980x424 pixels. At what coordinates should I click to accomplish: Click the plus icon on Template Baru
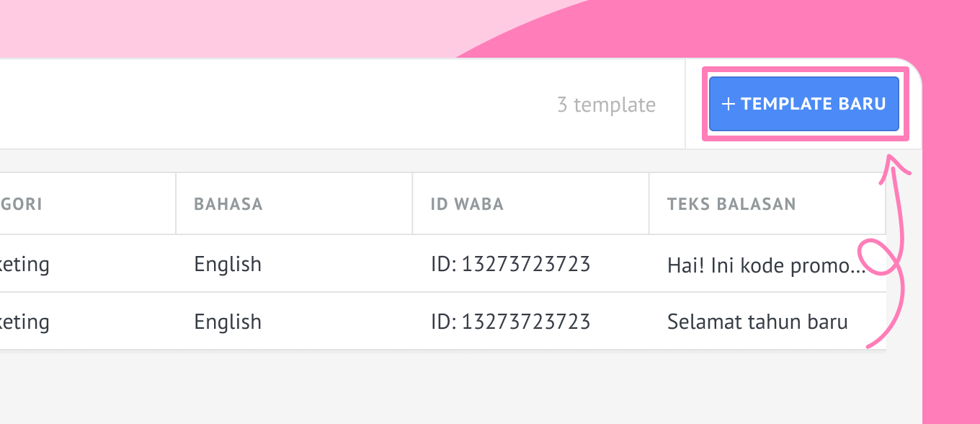coord(729,105)
